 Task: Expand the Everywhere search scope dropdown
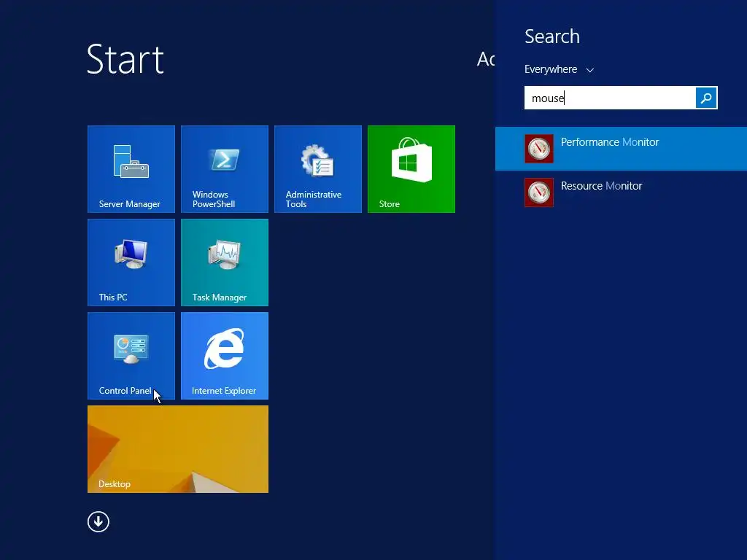[x=559, y=69]
